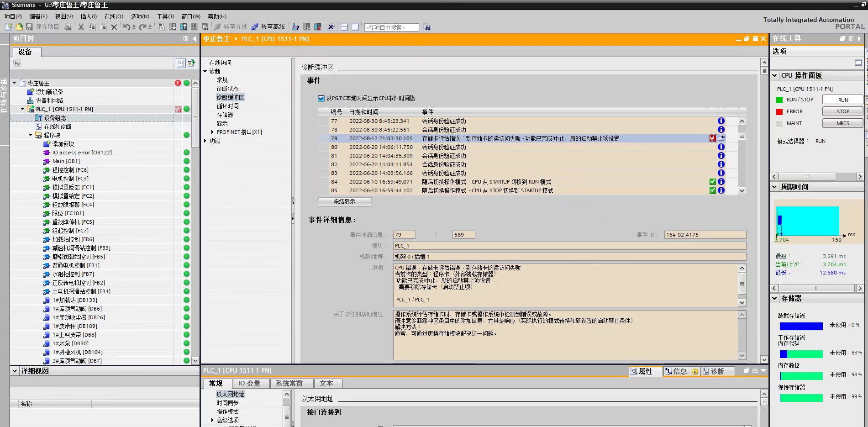This screenshot has height=427, width=868.
Task: Split editor space vertically
Action: [355, 27]
